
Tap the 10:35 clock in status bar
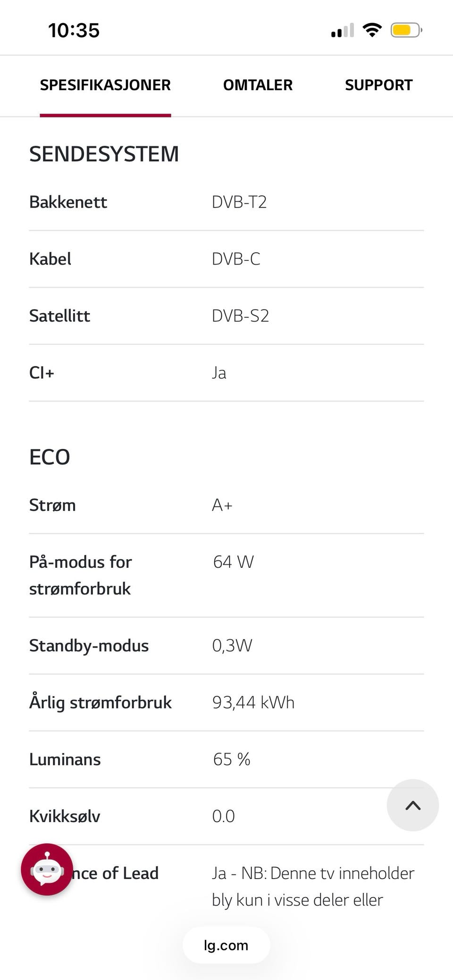74,31
